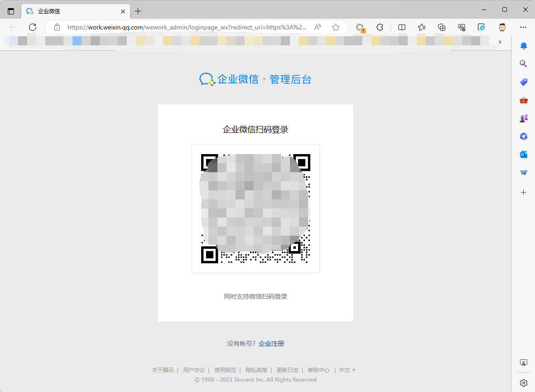View site information via the lock icon
This screenshot has height=392, width=535.
coord(57,27)
